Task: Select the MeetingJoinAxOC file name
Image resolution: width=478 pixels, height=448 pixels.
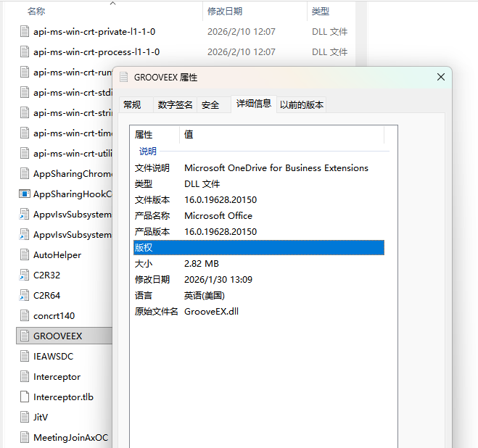Action: (x=71, y=438)
